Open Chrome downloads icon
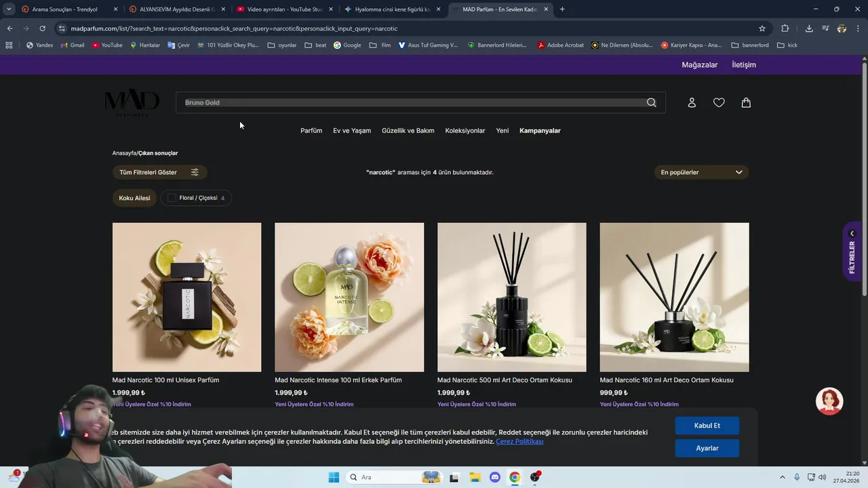 click(809, 28)
